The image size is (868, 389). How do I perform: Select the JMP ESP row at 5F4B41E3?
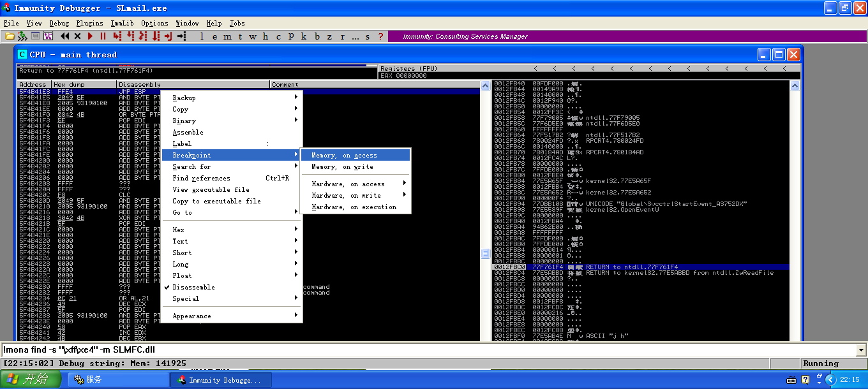coord(249,91)
